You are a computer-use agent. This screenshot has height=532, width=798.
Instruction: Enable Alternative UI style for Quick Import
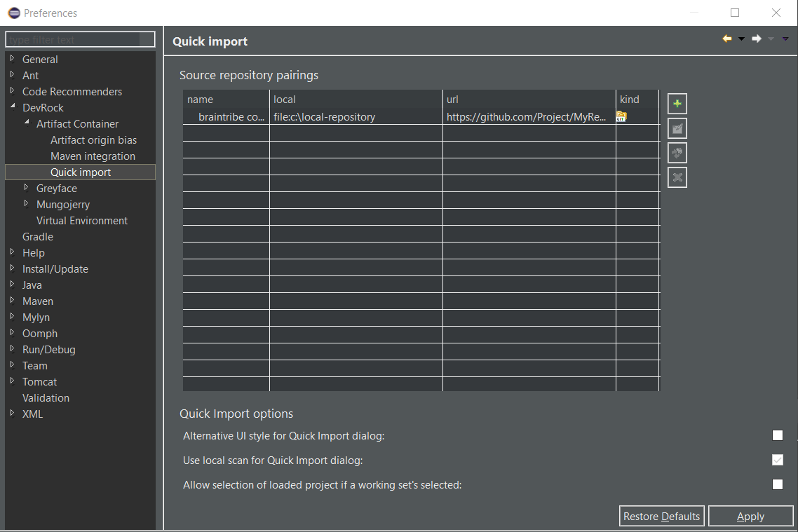[x=777, y=435]
